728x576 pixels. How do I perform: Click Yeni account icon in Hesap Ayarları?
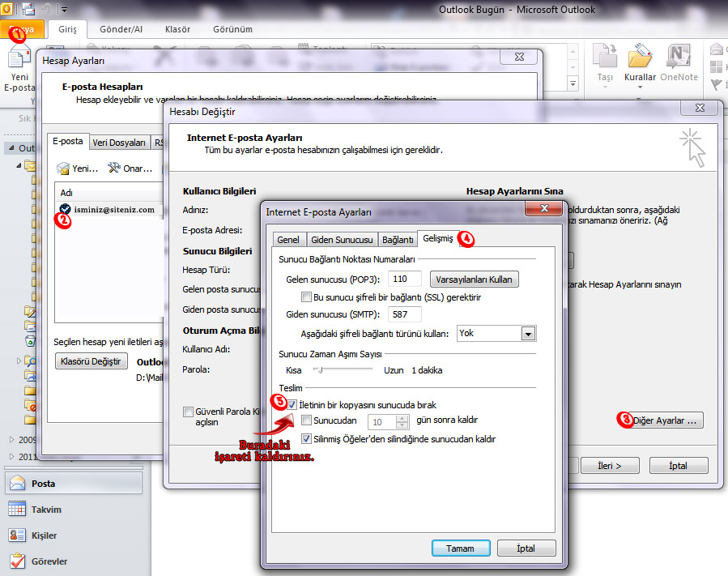tap(63, 169)
